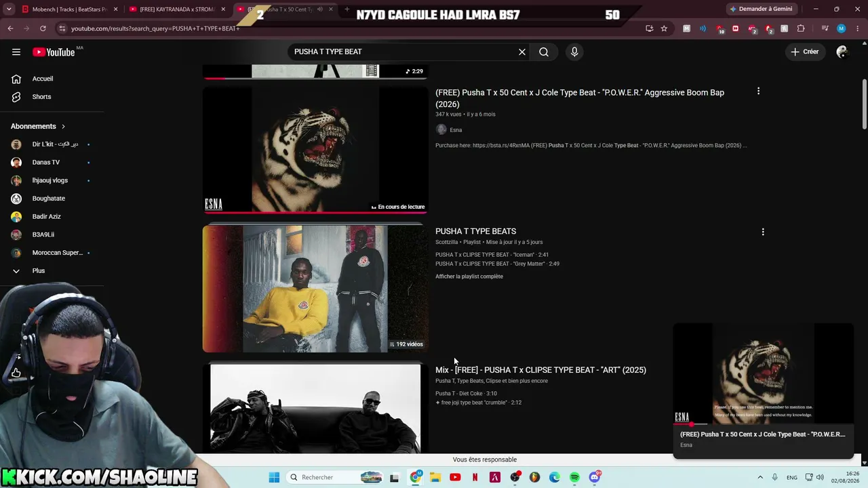This screenshot has height=488, width=868.
Task: Click Afficher la playlist complète
Action: (469, 277)
